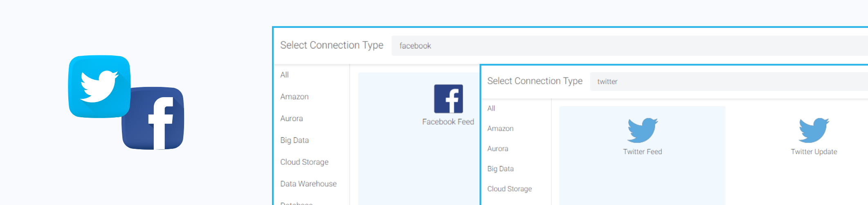Filter by Big Data in Twitter panel
Image resolution: width=868 pixels, height=205 pixels.
500,169
